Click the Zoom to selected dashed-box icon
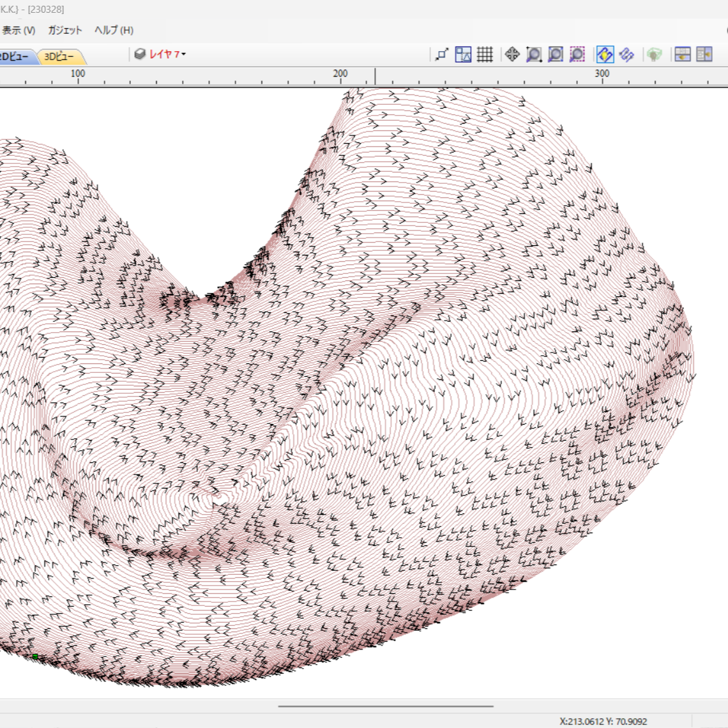 click(x=577, y=54)
